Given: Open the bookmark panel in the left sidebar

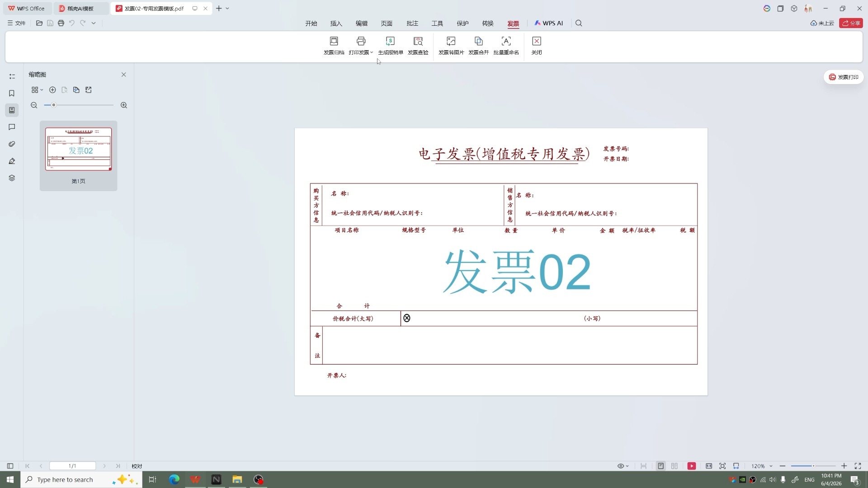Looking at the screenshot, I should click(x=12, y=94).
